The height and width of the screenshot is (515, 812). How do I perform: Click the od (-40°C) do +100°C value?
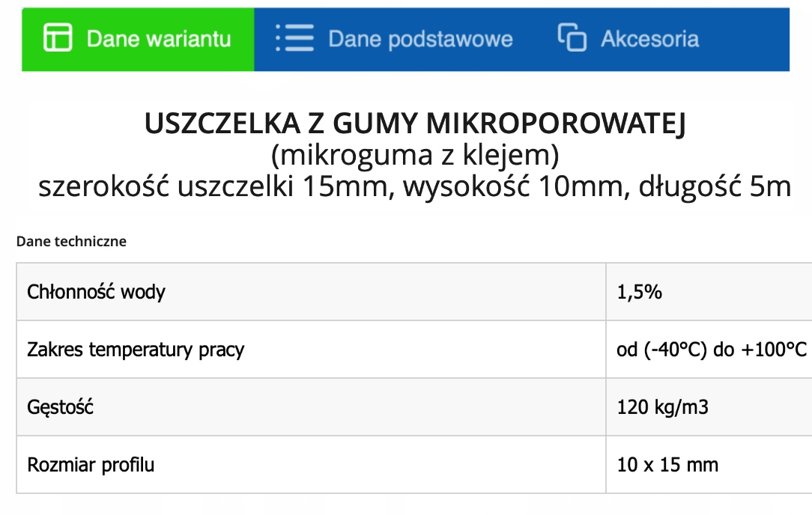(712, 350)
